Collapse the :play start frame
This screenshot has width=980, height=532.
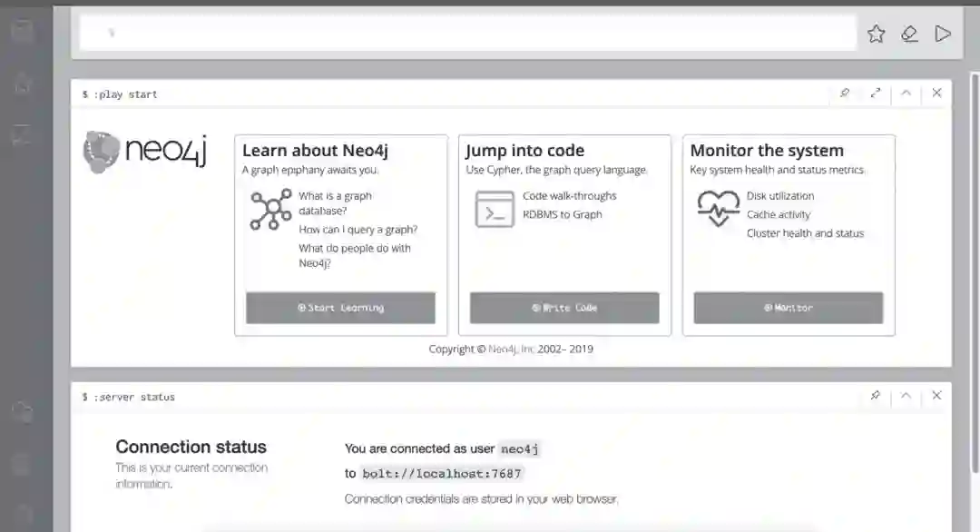tap(906, 94)
